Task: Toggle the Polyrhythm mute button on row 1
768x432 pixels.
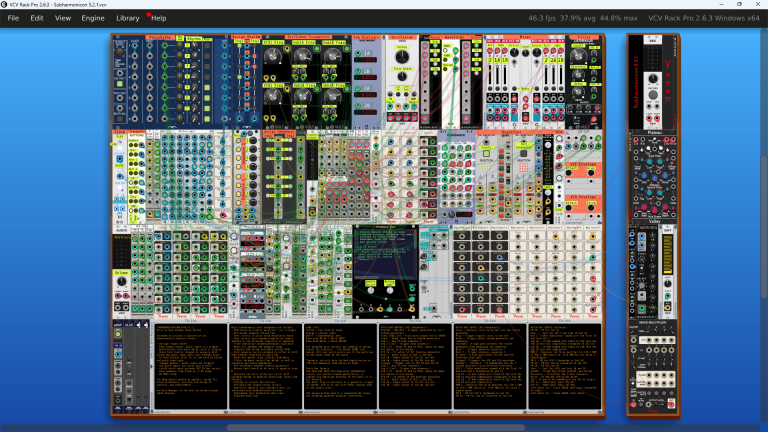Action: click(207, 46)
